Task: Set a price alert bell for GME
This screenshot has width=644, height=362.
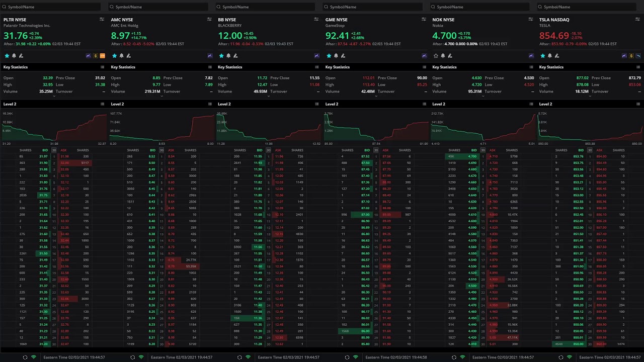Action: (x=336, y=56)
